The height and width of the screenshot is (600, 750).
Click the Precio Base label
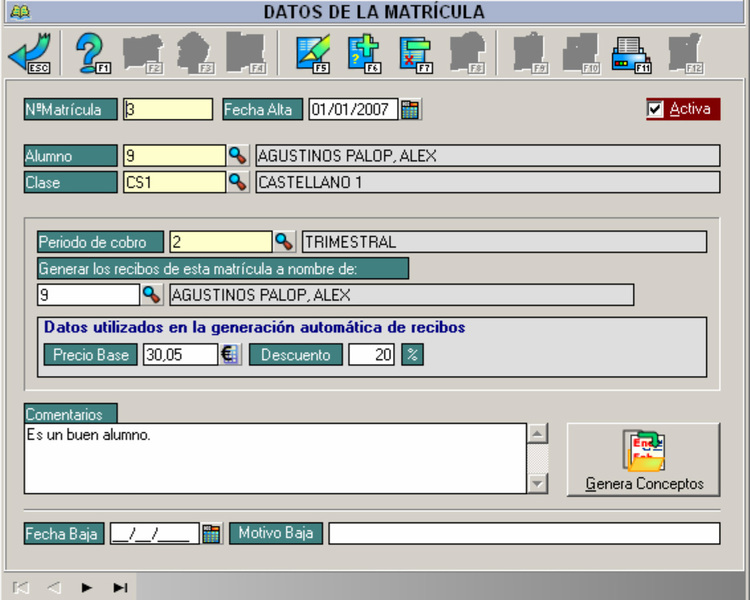90,355
